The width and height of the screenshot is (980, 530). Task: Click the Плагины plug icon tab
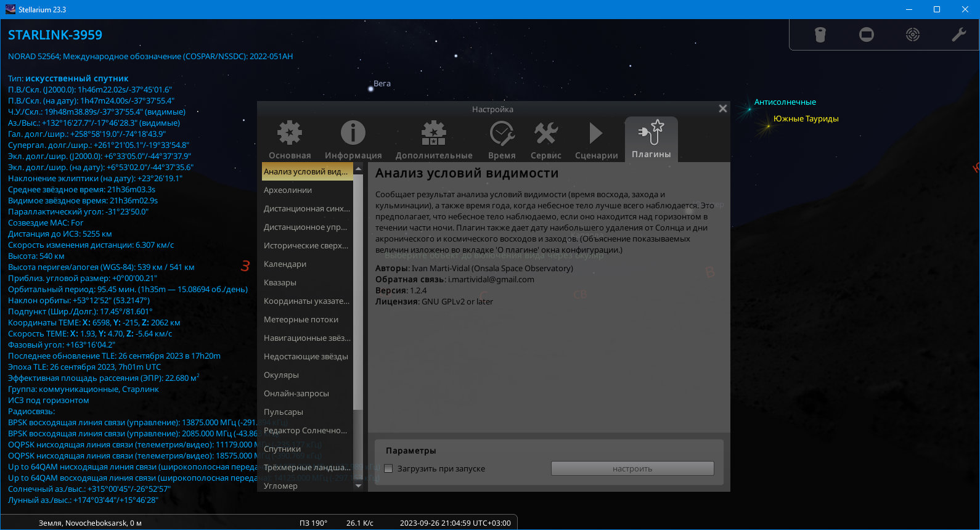click(651, 132)
